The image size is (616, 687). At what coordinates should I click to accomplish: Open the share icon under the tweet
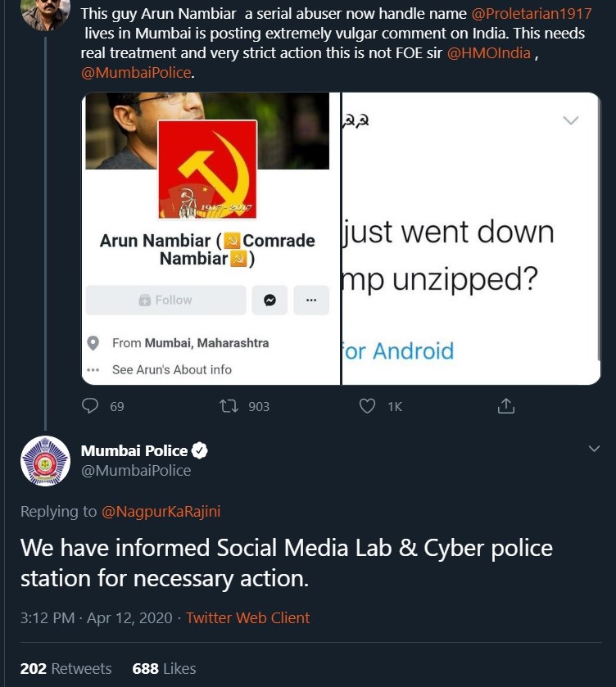(506, 406)
